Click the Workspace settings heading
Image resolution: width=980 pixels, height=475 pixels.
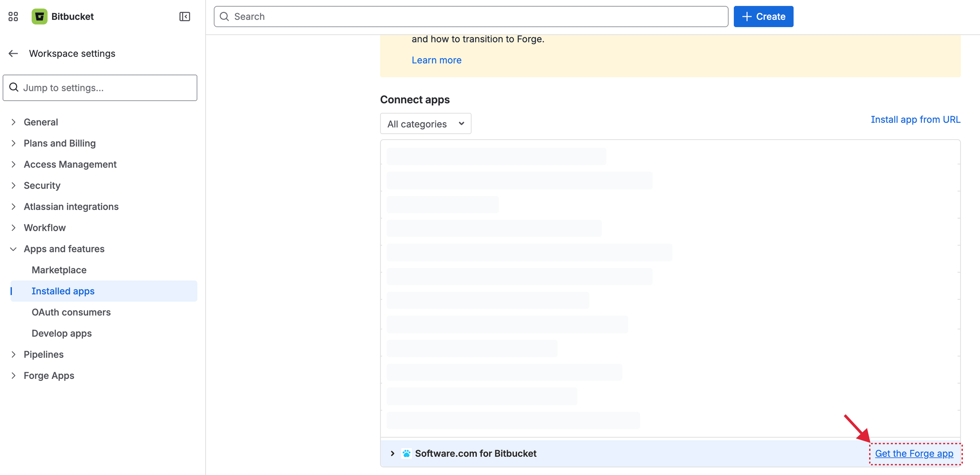point(72,53)
